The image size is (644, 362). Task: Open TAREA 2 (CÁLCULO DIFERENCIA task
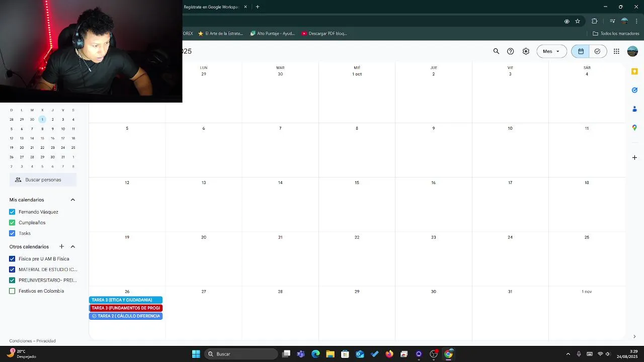[x=126, y=316]
